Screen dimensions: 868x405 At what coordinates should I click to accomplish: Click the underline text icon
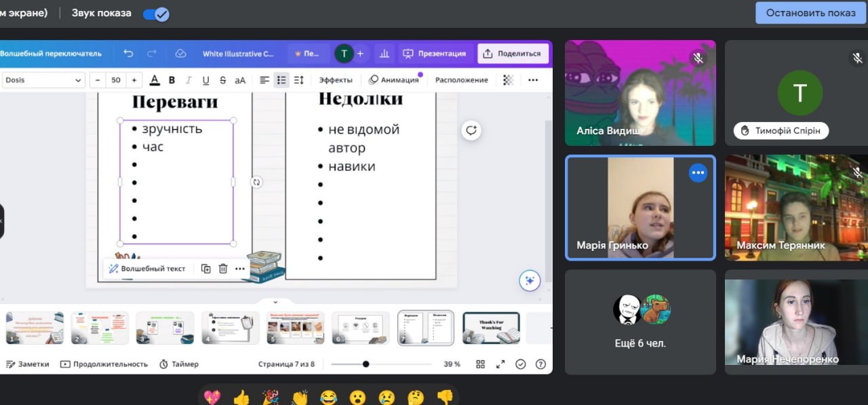(x=205, y=80)
